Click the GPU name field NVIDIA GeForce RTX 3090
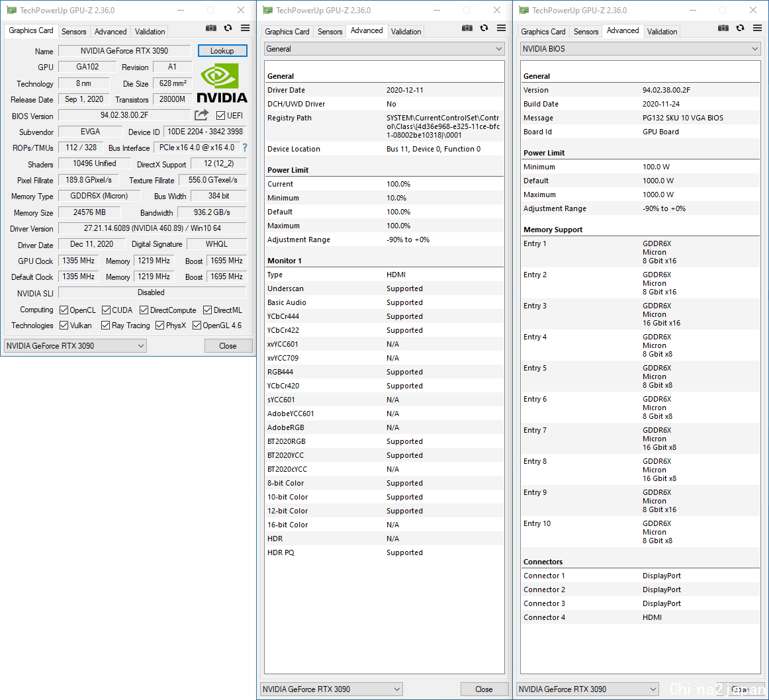The image size is (769, 700). tap(124, 51)
